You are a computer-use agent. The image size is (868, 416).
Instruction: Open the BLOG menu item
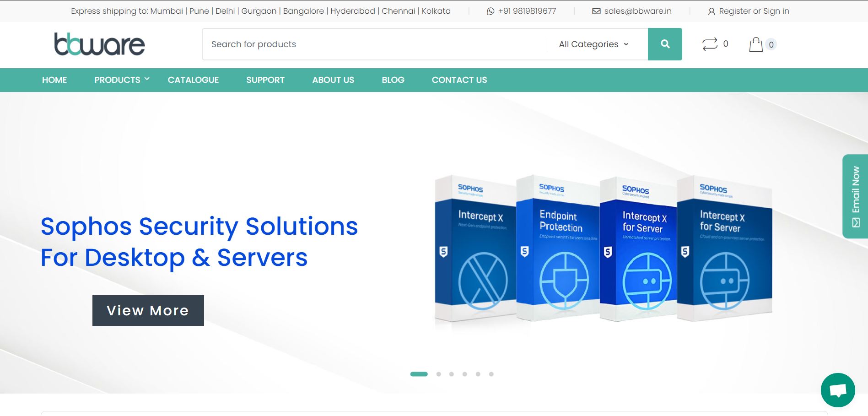(393, 80)
